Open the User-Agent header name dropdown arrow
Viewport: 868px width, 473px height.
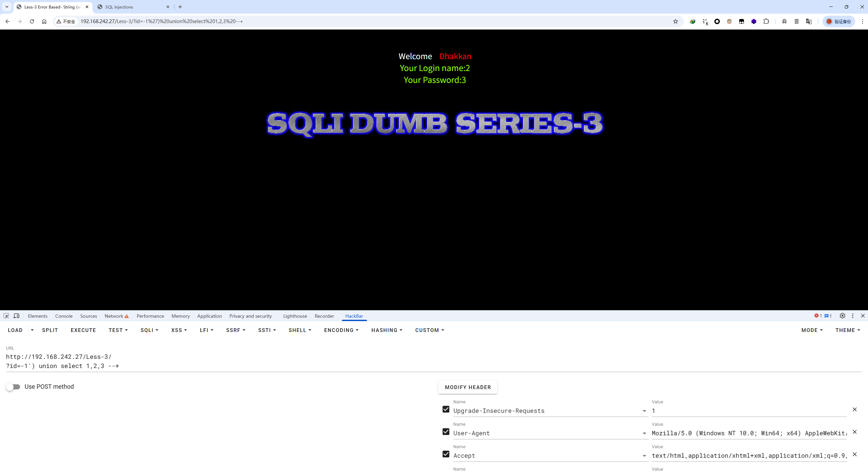(644, 434)
